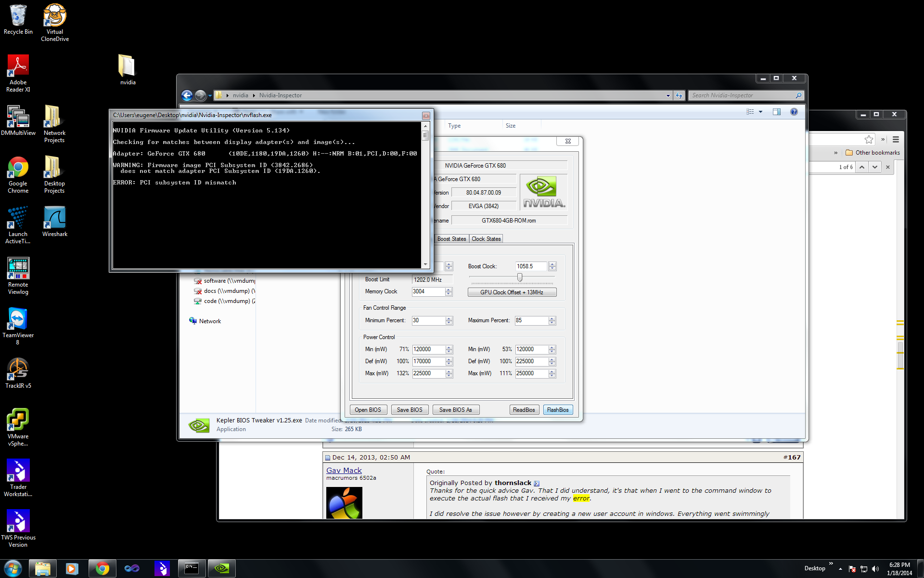Show hidden system tray icons
This screenshot has width=924, height=578.
pos(840,569)
